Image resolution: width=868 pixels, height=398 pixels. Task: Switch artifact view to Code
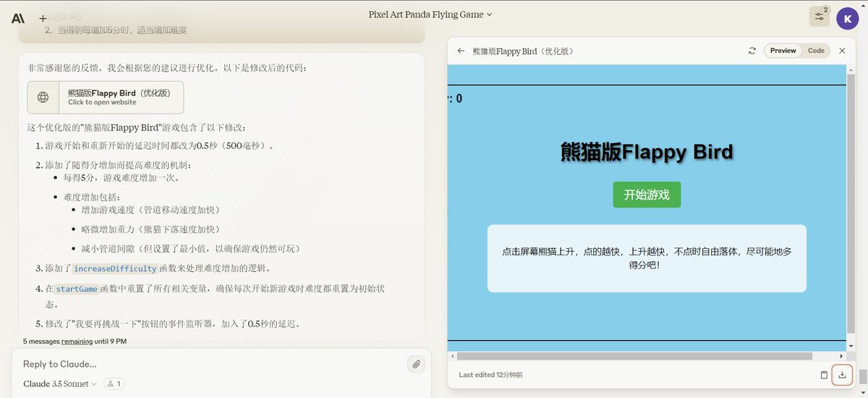pos(816,51)
